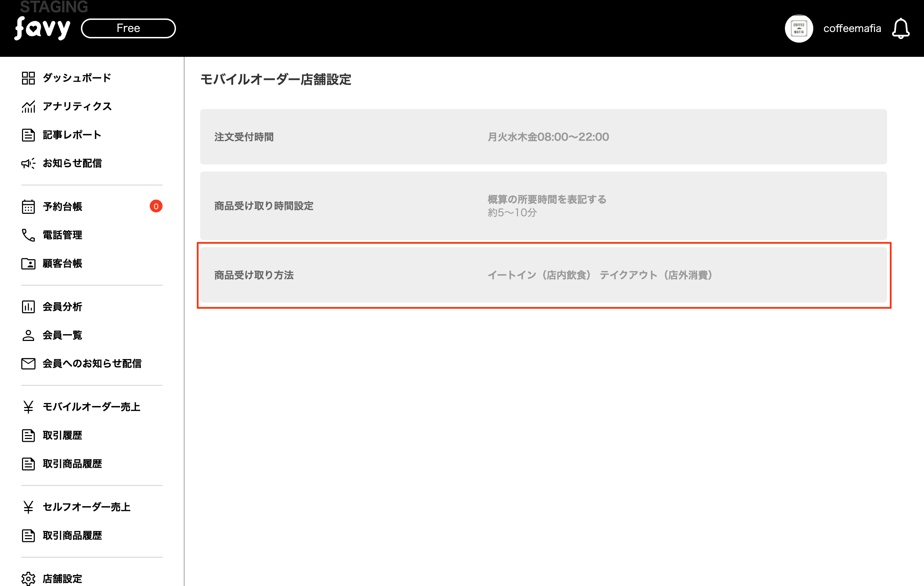The height and width of the screenshot is (586, 924).
Task: Open the 商品受け取り方法 setting row
Action: [x=543, y=275]
